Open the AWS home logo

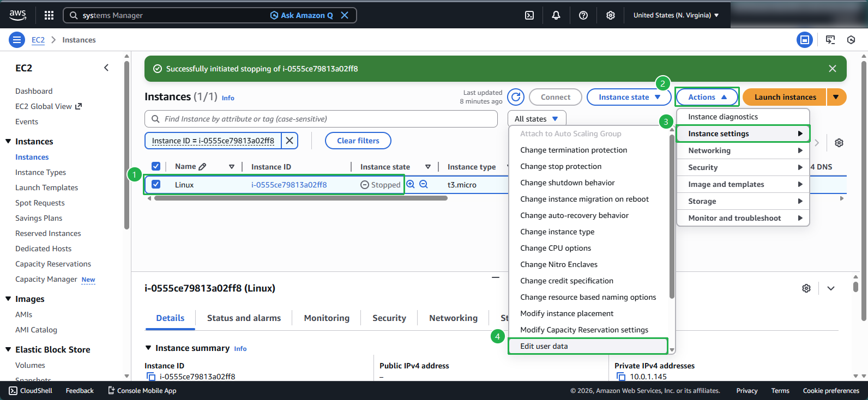coord(17,15)
